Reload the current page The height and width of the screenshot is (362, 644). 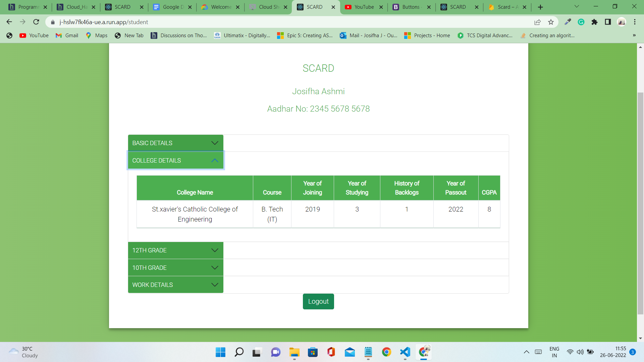[36, 22]
